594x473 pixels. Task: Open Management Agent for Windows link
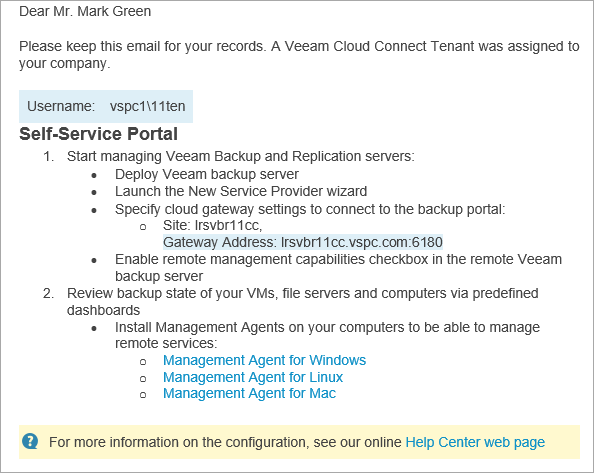[264, 360]
